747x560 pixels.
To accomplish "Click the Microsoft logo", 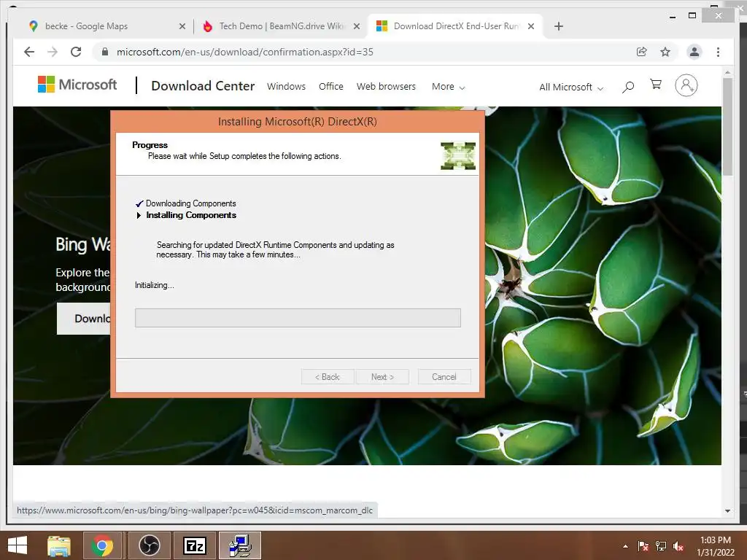I will (77, 85).
